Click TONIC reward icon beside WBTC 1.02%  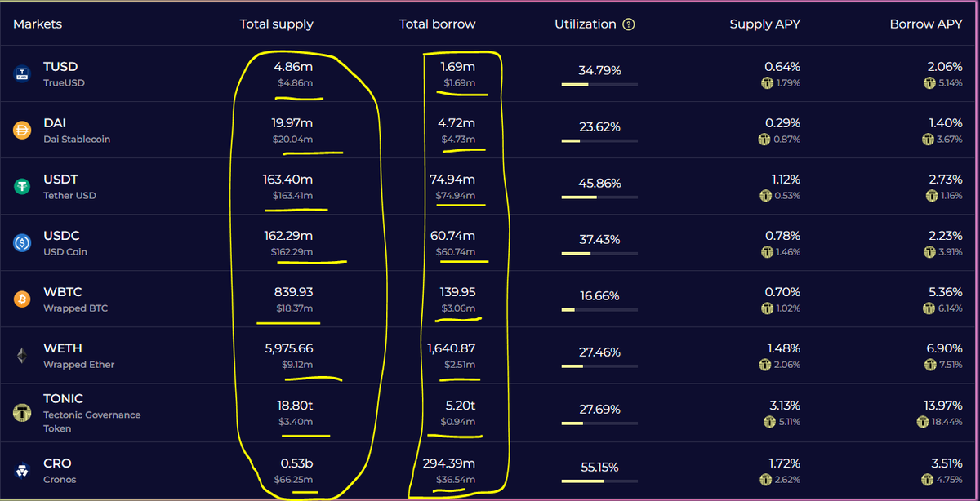pyautogui.click(x=766, y=308)
